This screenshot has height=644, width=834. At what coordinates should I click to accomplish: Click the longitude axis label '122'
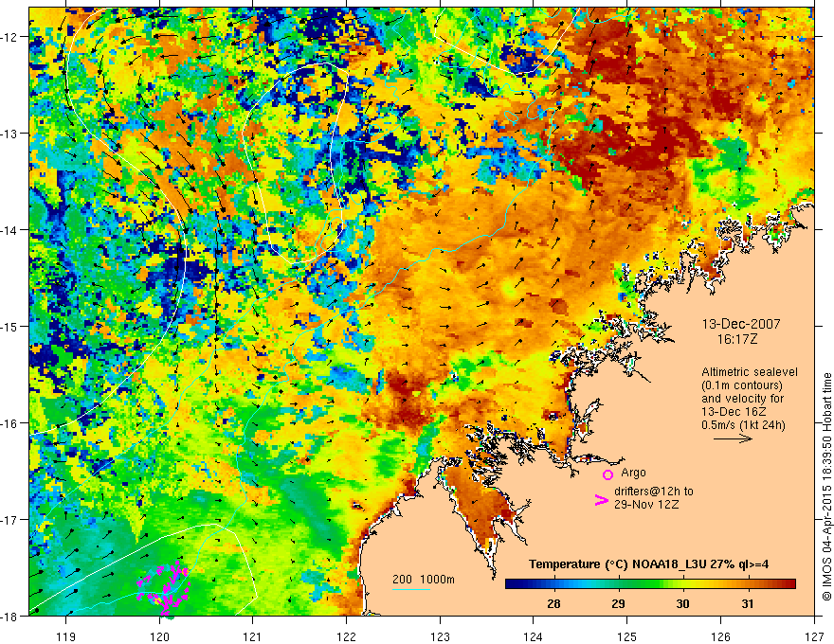click(x=346, y=636)
